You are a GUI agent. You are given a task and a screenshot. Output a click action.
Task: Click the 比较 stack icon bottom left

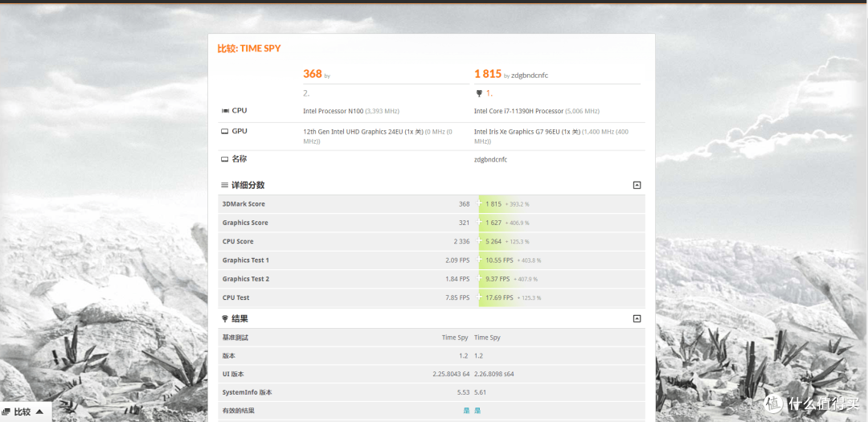tap(6, 412)
